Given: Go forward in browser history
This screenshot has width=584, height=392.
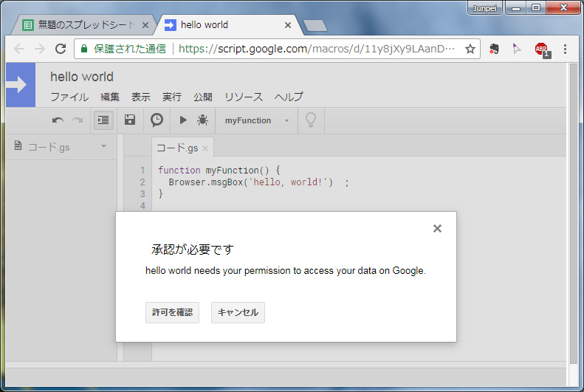Looking at the screenshot, I should click(x=39, y=49).
